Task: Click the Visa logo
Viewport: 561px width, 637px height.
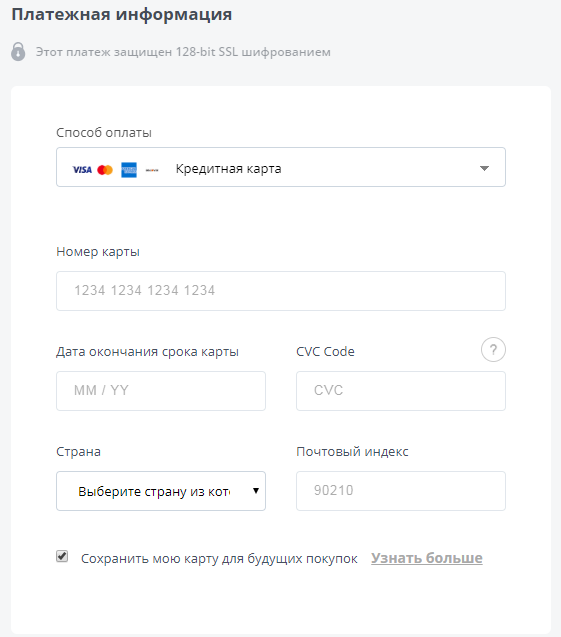Action: tap(82, 170)
